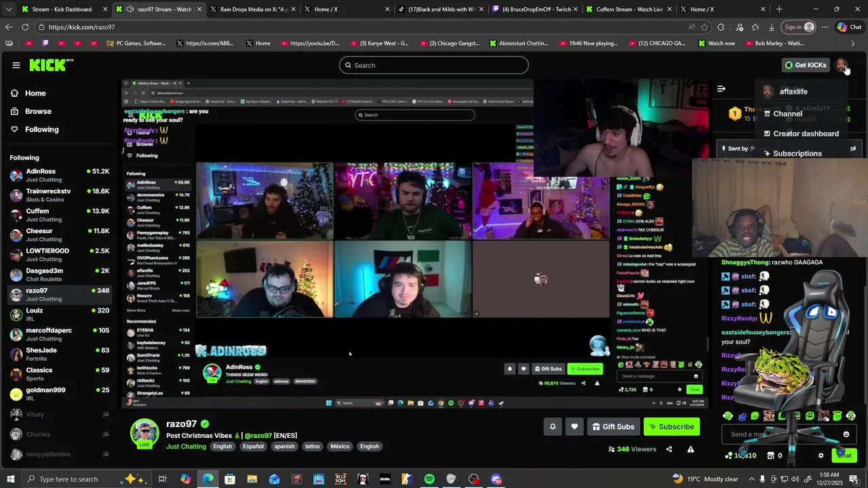Image resolution: width=868 pixels, height=488 pixels.
Task: Open offline Vitaly channel in the sidebar
Action: [60, 414]
